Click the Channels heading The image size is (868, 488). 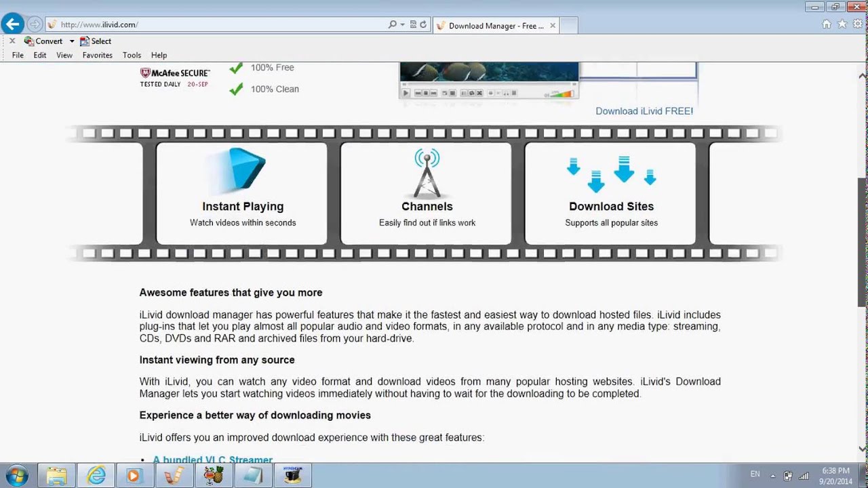(x=427, y=207)
